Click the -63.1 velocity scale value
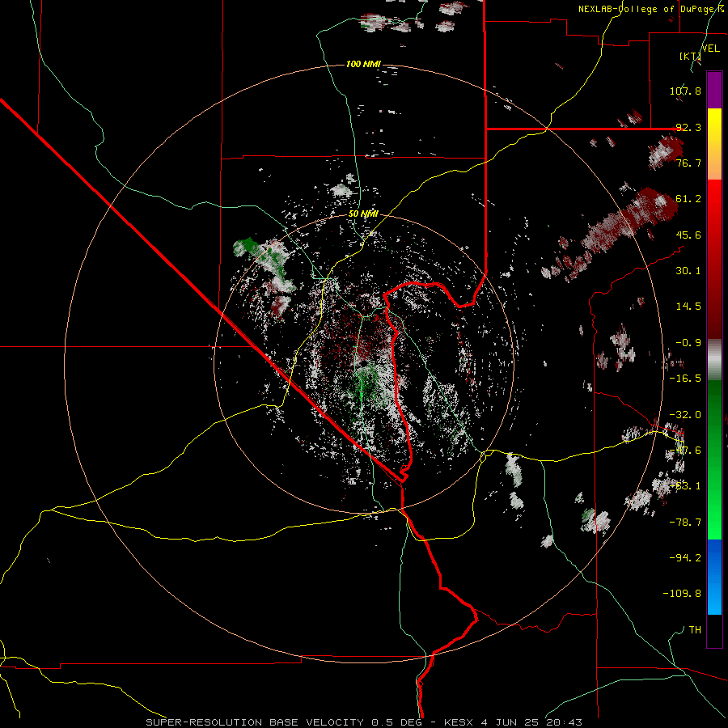 (x=685, y=486)
